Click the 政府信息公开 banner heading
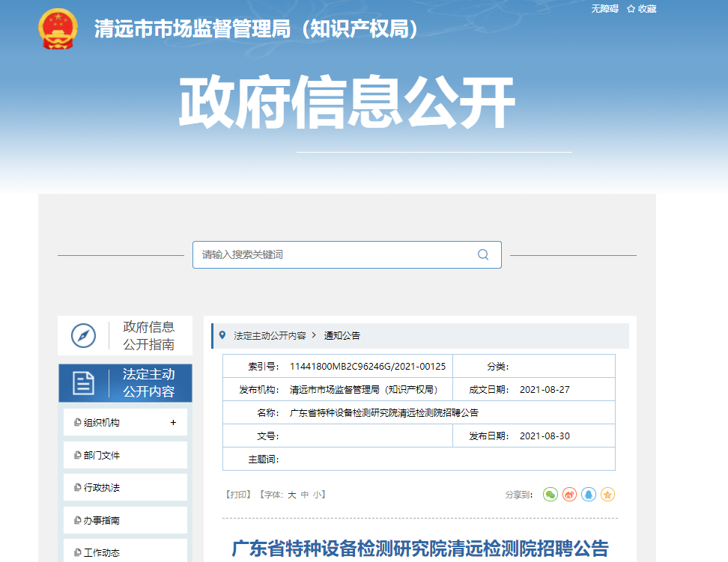The height and width of the screenshot is (562, 728). (348, 102)
